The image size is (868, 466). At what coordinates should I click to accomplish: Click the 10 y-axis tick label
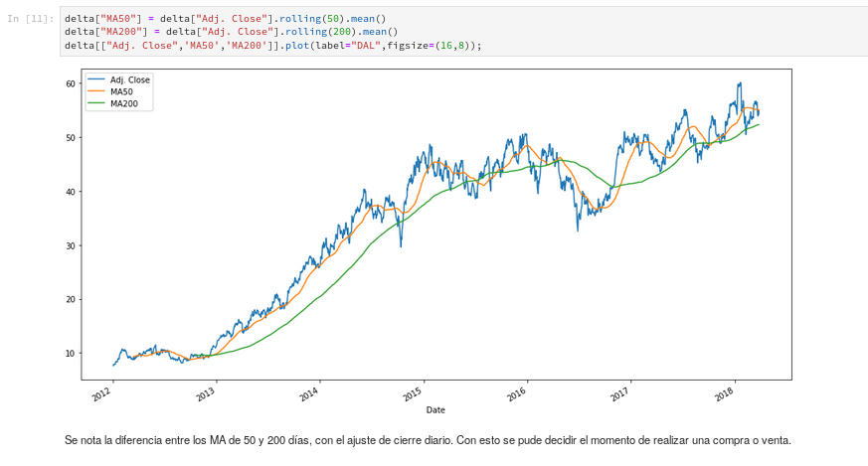coord(71,354)
